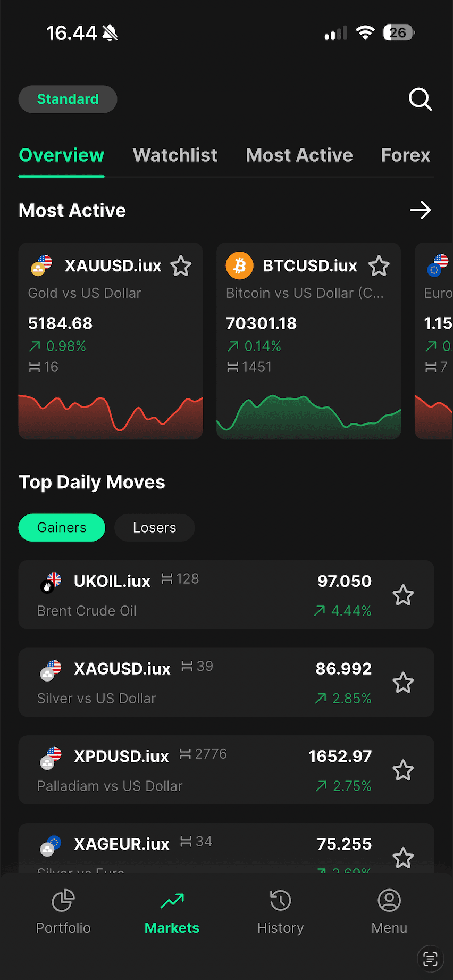Open the Standard account type selector

(x=68, y=99)
